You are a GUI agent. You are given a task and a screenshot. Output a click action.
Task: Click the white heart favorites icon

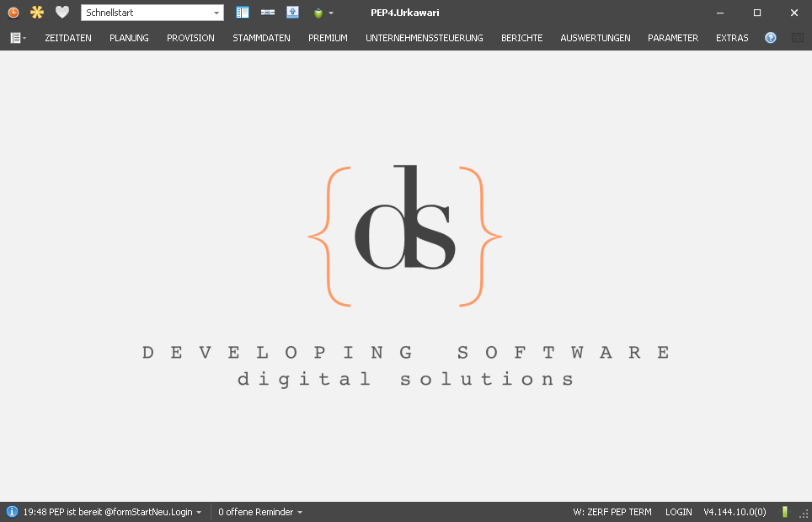(61, 13)
